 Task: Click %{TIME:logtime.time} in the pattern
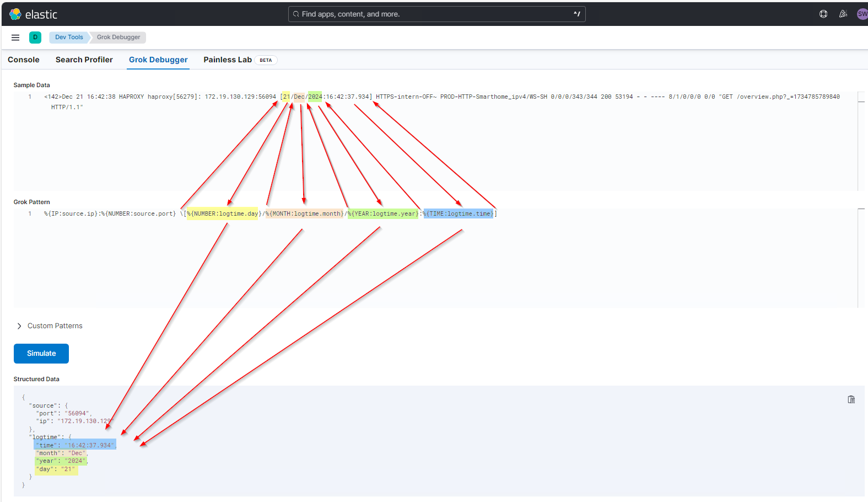coord(459,213)
